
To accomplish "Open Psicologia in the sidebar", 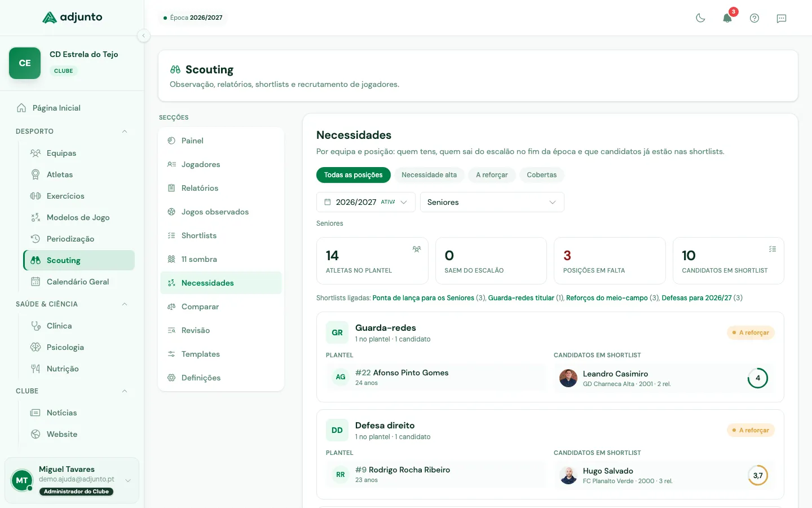I will point(79,347).
